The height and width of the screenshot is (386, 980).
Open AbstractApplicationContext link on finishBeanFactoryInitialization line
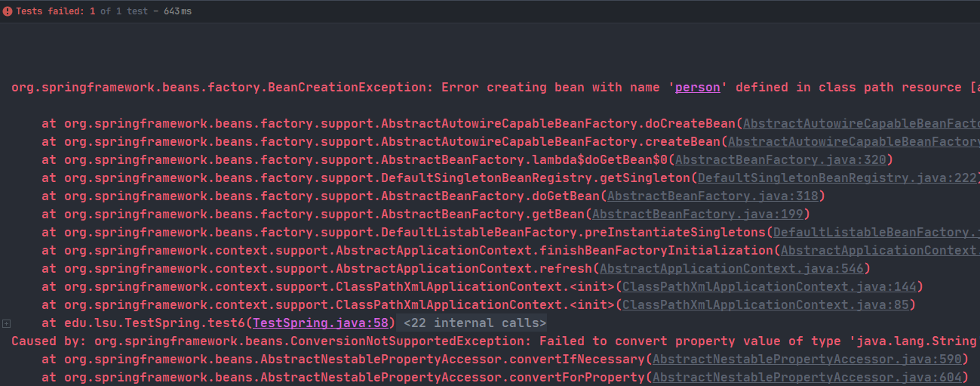click(x=880, y=251)
